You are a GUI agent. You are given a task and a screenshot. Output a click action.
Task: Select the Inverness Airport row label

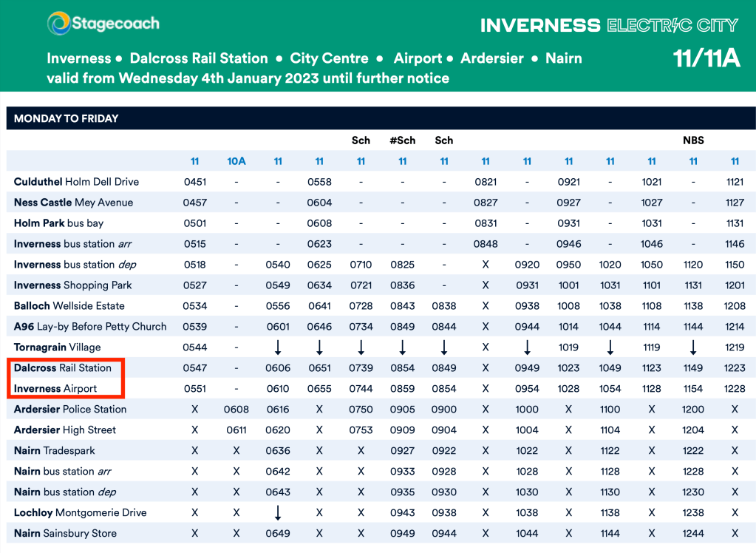tap(55, 388)
